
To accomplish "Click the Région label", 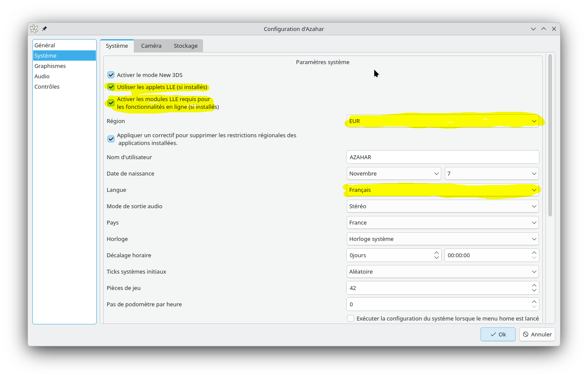I will coord(116,121).
